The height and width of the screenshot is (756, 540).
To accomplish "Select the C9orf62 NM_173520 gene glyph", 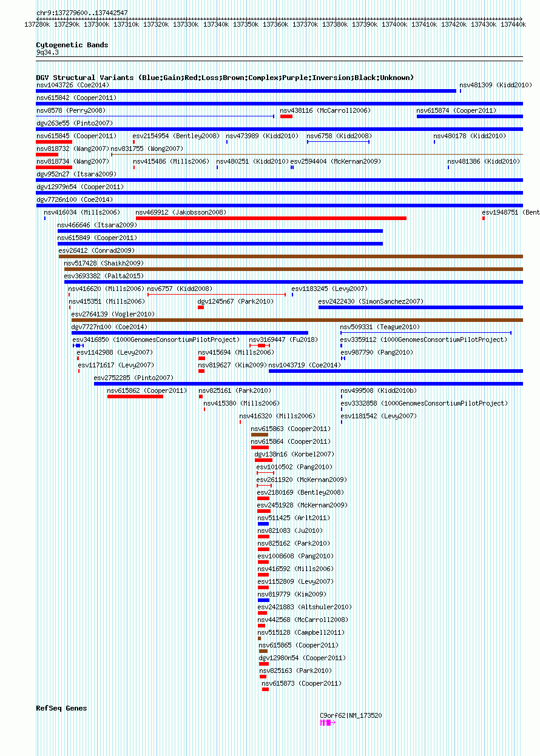I will click(x=328, y=723).
